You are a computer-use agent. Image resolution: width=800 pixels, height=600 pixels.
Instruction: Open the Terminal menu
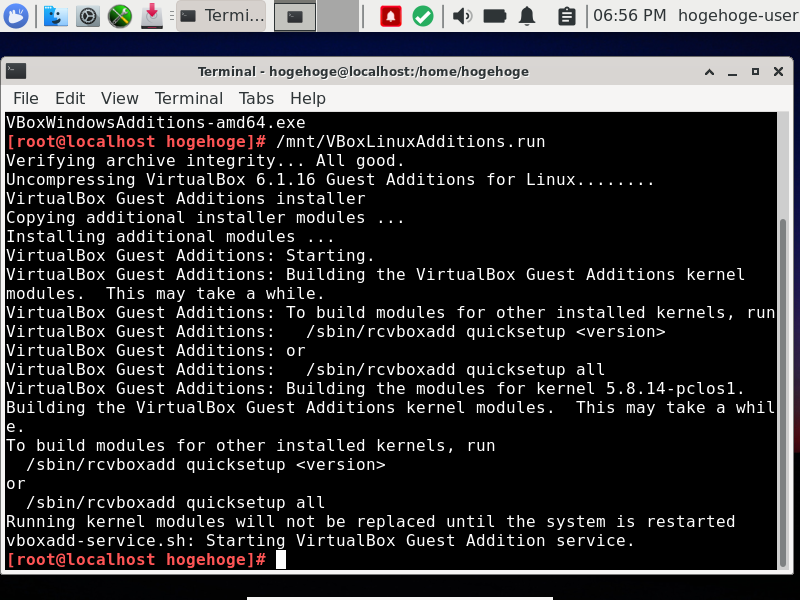pos(189,98)
